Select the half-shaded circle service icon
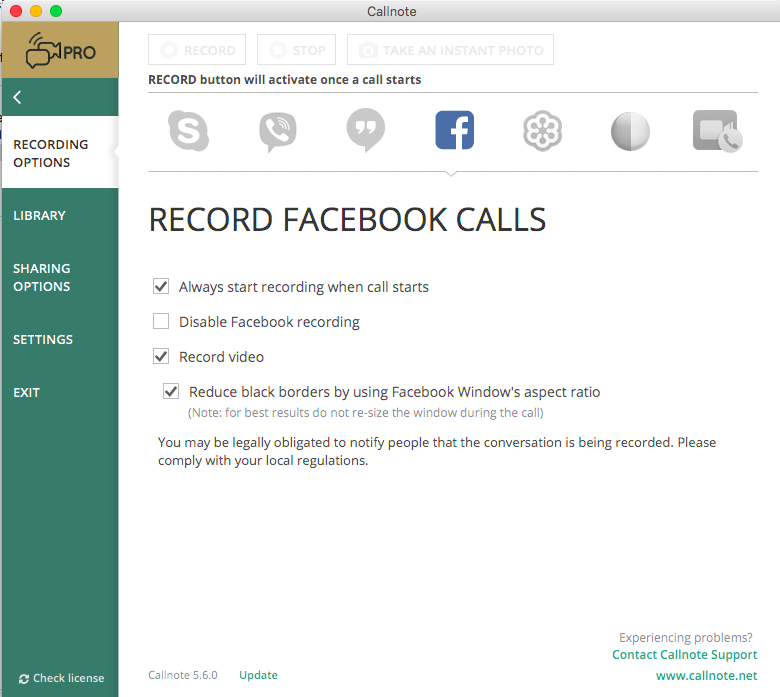Viewport: 780px width, 697px height. [630, 131]
